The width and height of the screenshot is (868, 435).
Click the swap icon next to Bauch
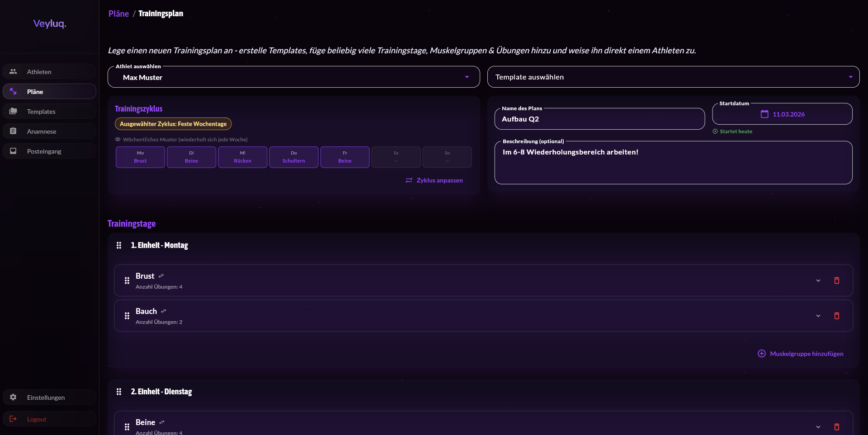(164, 311)
